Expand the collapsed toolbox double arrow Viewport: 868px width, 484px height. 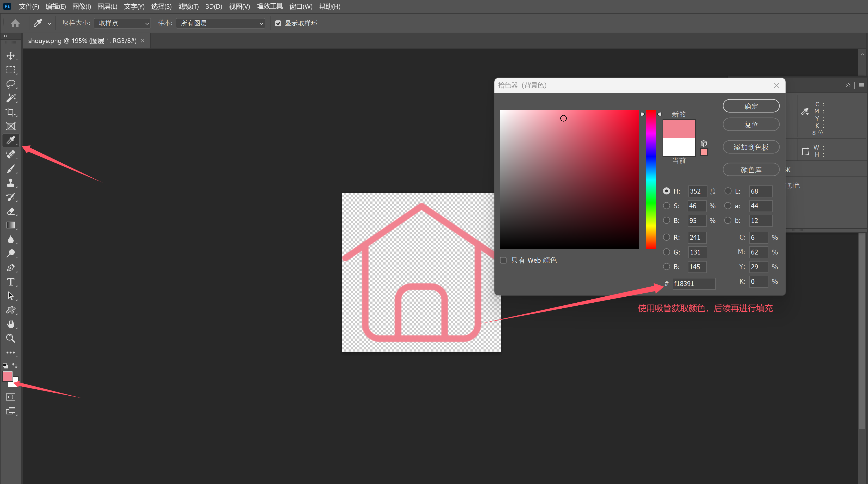coord(5,36)
